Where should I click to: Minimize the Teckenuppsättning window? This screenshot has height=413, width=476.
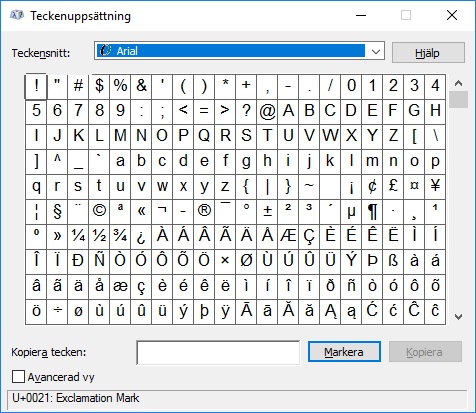click(x=361, y=15)
